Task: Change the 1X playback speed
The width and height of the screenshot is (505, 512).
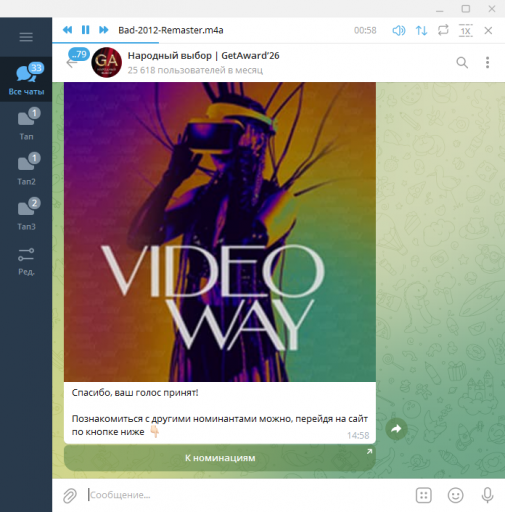Action: [x=466, y=31]
